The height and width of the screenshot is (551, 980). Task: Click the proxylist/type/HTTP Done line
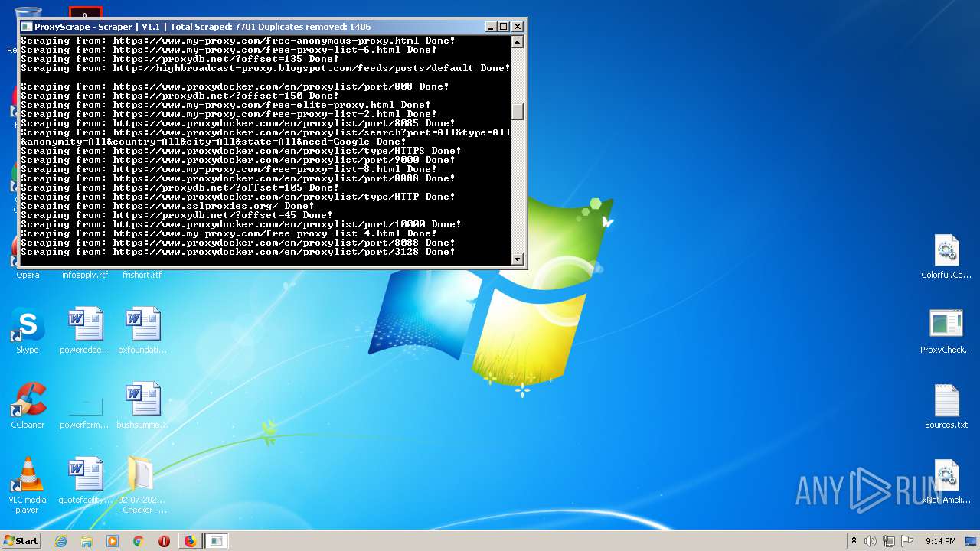coord(238,197)
